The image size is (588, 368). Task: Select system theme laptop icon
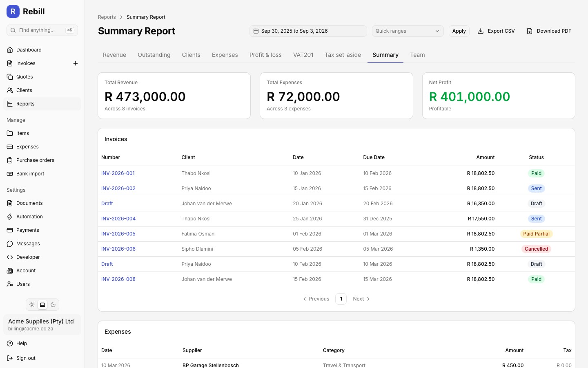point(42,305)
